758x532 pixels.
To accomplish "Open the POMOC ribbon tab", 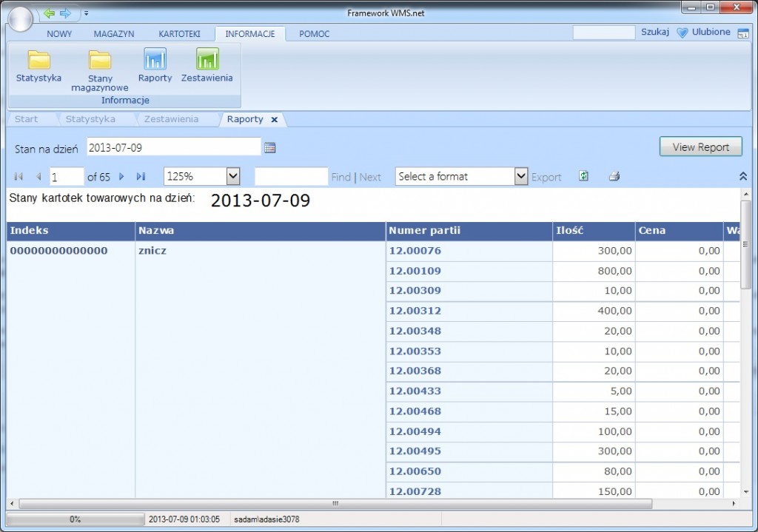I will point(314,34).
